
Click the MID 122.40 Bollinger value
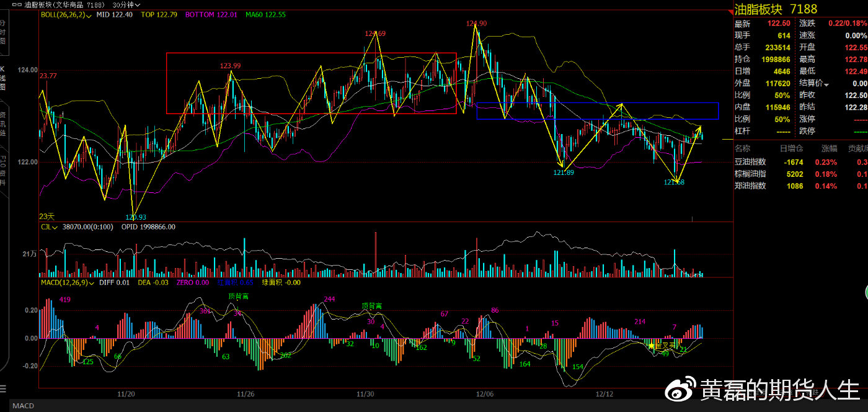click(115, 14)
